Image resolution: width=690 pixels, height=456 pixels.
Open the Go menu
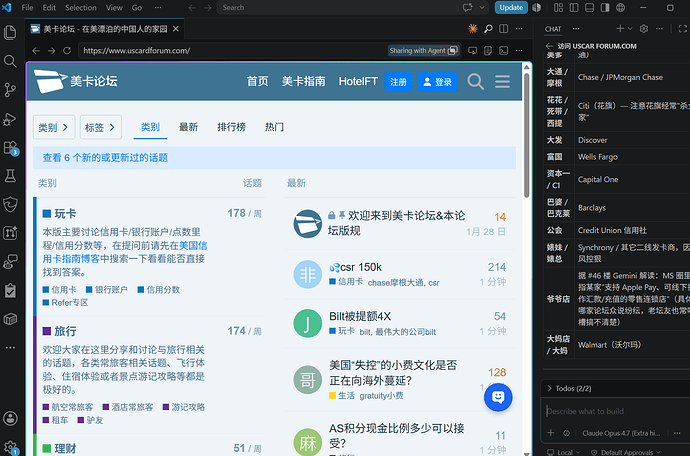(x=137, y=7)
